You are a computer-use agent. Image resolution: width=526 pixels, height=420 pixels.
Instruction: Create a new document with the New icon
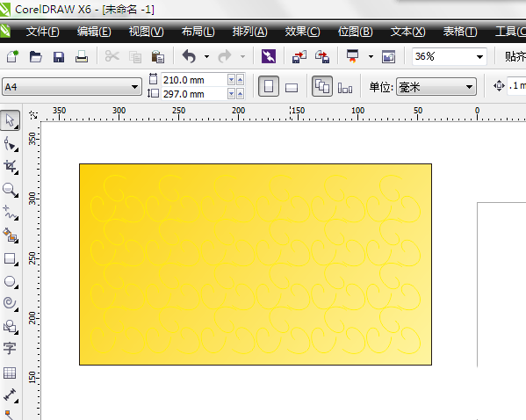tap(12, 56)
